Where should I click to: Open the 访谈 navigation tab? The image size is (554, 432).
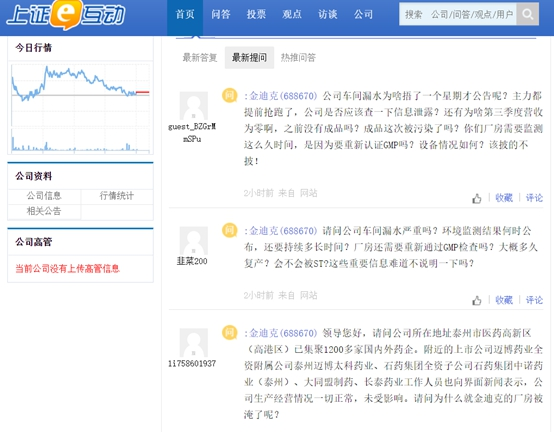[328, 14]
